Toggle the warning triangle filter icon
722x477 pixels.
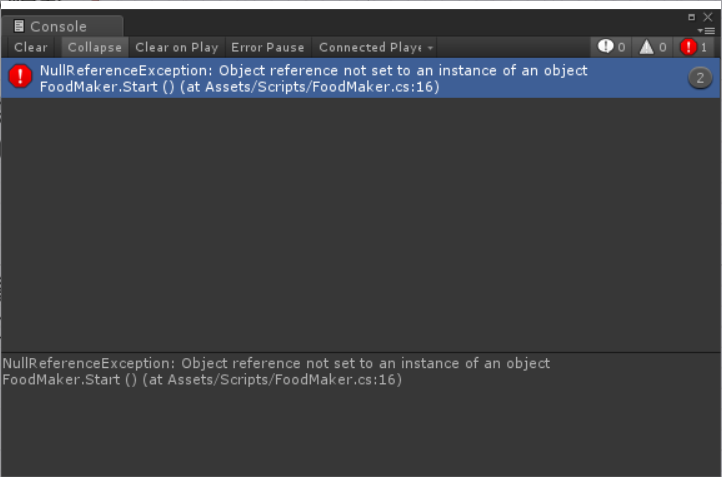pyautogui.click(x=646, y=47)
